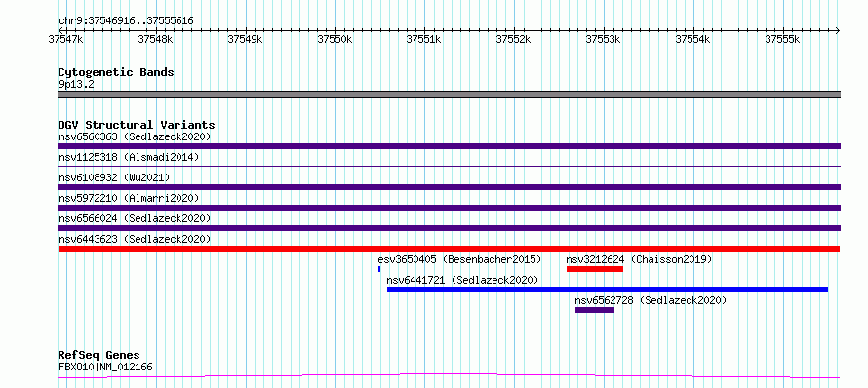
Task: Click the nsv6562728 (Sedlazeck2020) label
Action: [x=651, y=300]
